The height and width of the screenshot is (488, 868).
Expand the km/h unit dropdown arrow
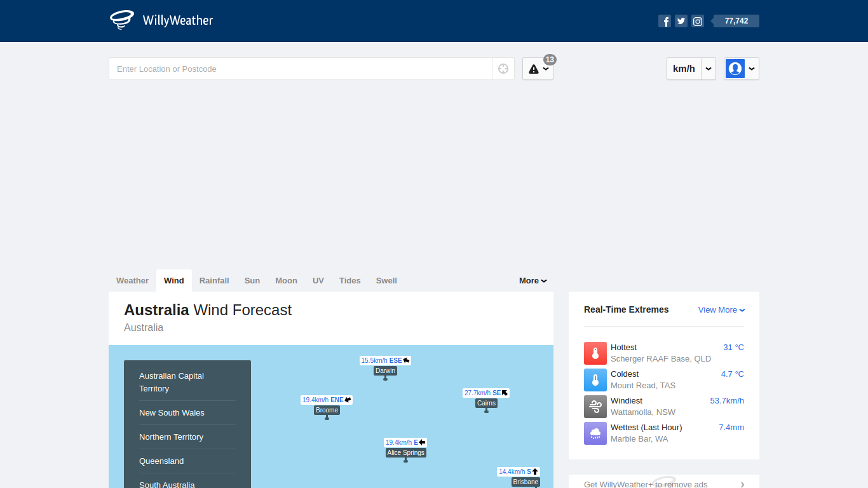coord(709,69)
